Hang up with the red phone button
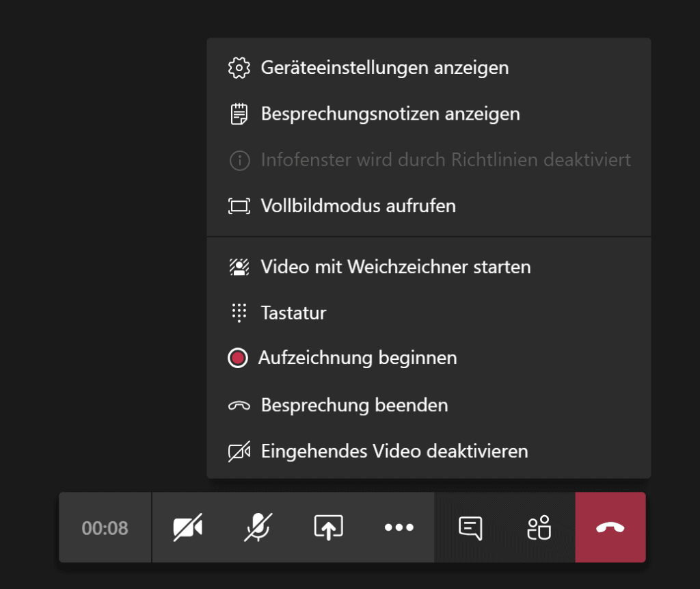Image resolution: width=700 pixels, height=589 pixels. pos(610,527)
